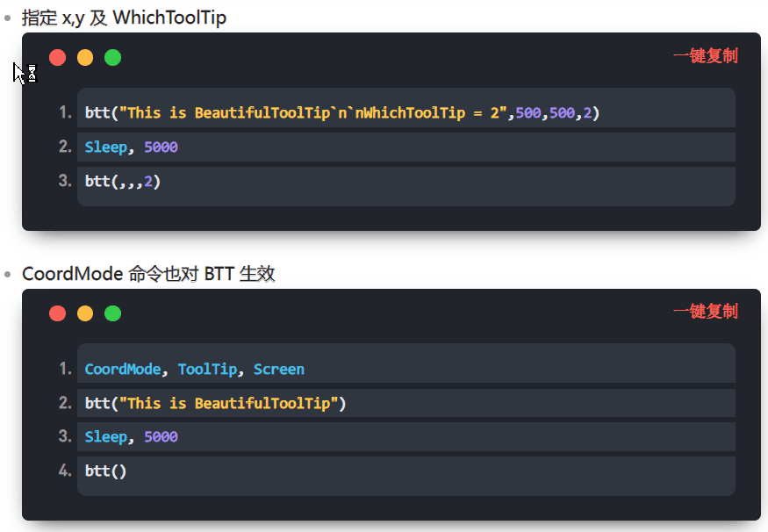Click the btt() code line
The height and width of the screenshot is (532, 768).
106,471
